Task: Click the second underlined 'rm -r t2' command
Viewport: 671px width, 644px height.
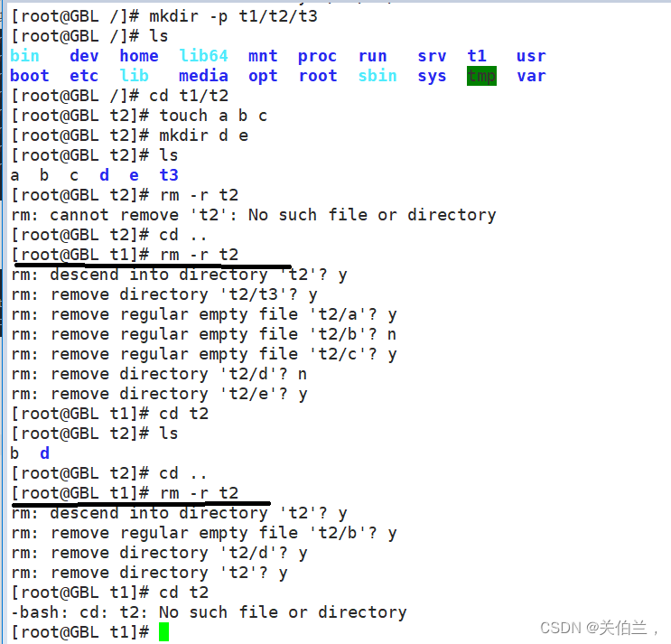Action: 199,493
